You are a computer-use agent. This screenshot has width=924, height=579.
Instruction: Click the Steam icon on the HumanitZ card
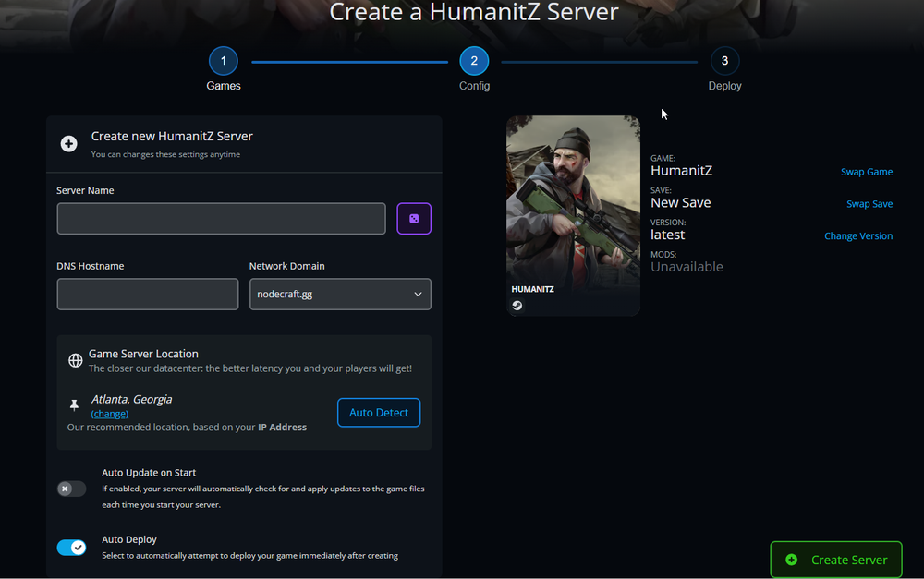pyautogui.click(x=517, y=305)
